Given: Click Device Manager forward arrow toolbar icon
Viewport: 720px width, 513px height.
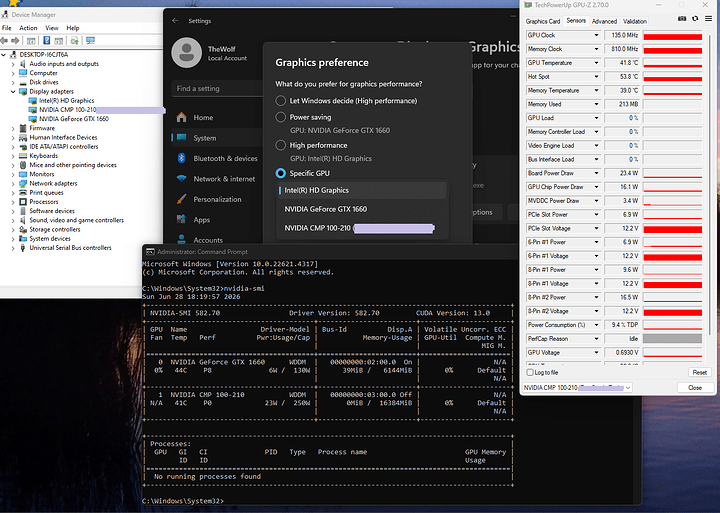Looking at the screenshot, I should click(15, 41).
